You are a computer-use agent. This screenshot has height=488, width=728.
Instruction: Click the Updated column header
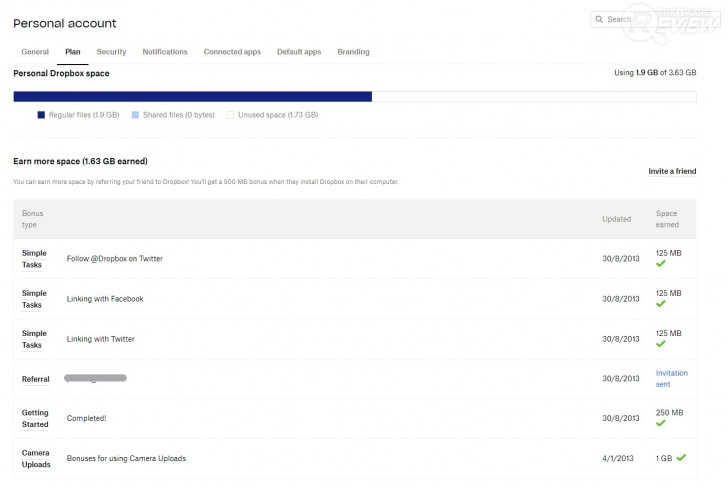click(617, 219)
